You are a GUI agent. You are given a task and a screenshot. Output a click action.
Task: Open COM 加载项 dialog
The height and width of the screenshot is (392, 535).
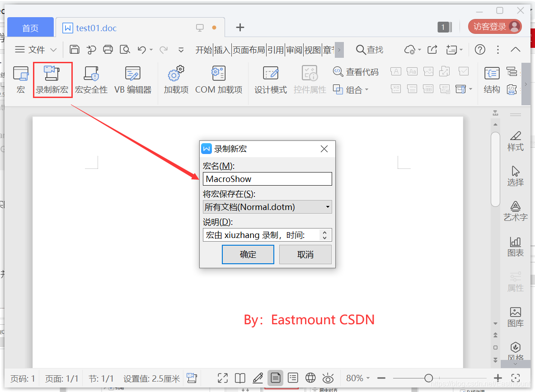[219, 80]
